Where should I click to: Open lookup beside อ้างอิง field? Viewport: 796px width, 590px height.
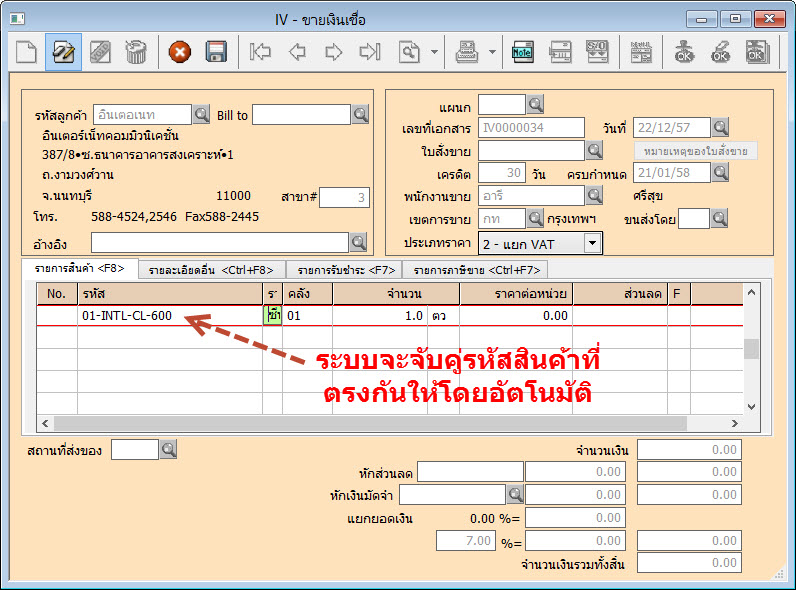[x=358, y=242]
